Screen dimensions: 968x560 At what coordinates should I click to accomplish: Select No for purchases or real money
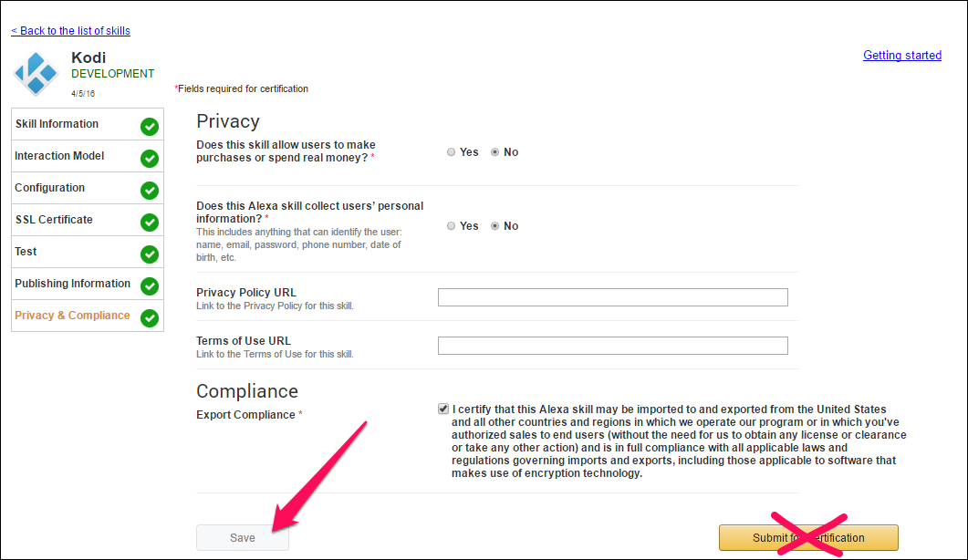(x=495, y=152)
